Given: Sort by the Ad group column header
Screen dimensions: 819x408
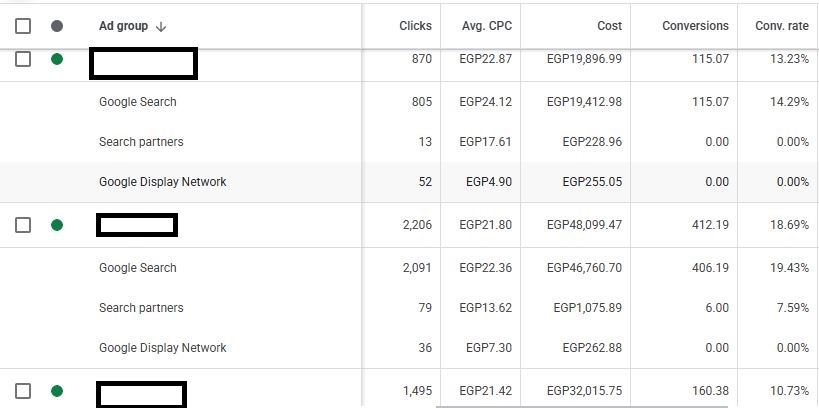Looking at the screenshot, I should [123, 26].
